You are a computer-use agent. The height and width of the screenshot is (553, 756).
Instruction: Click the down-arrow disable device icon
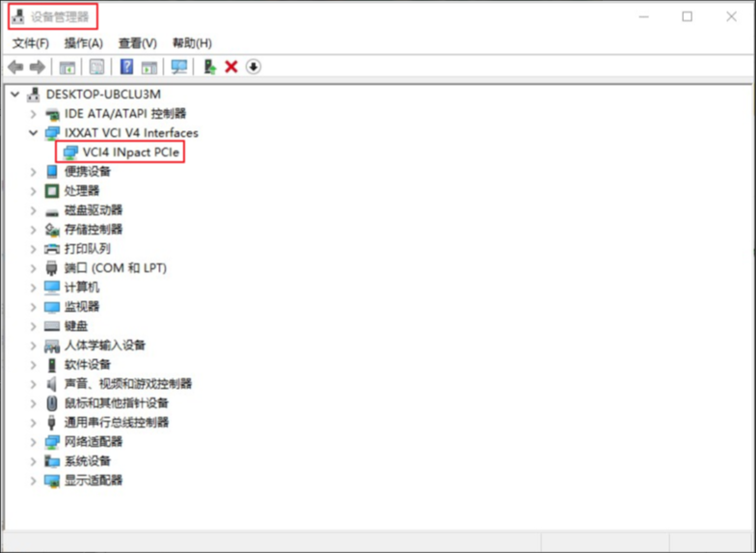253,67
